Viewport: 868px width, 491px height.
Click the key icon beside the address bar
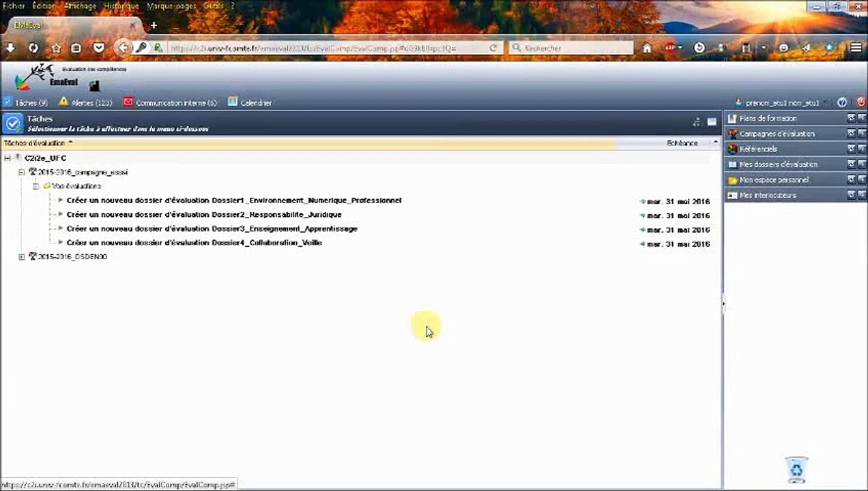point(141,48)
